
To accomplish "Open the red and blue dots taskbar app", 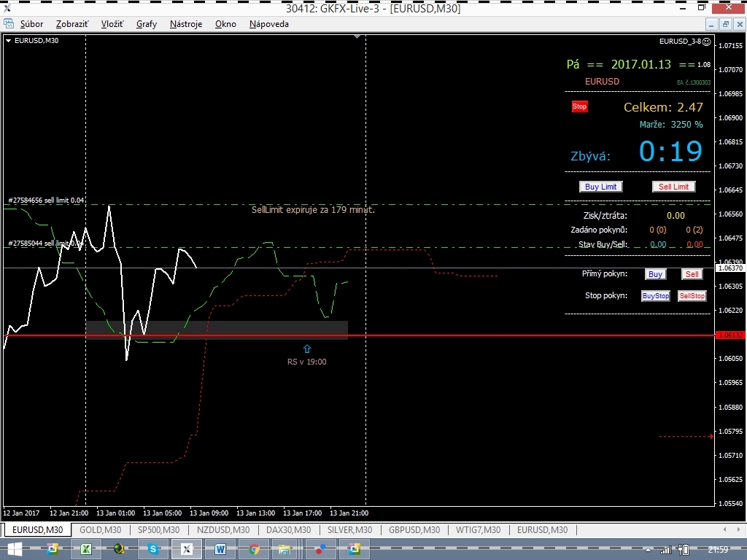I will pyautogui.click(x=320, y=550).
